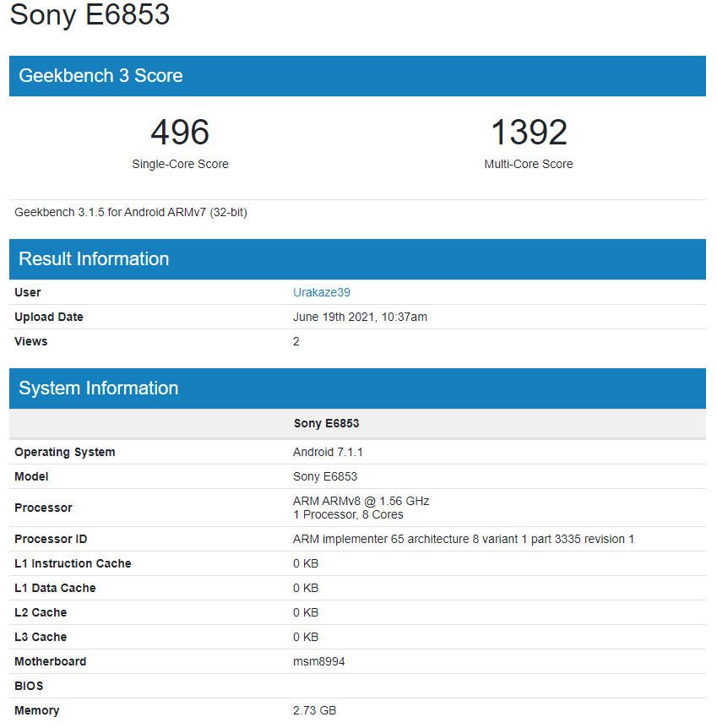Click the Sony E6853 page title
This screenshot has width=717, height=728.
[x=90, y=14]
